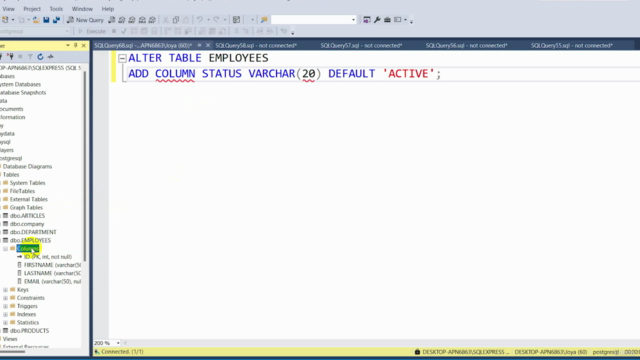640x360 pixels.
Task: Click the Save file icon
Action: [46, 20]
